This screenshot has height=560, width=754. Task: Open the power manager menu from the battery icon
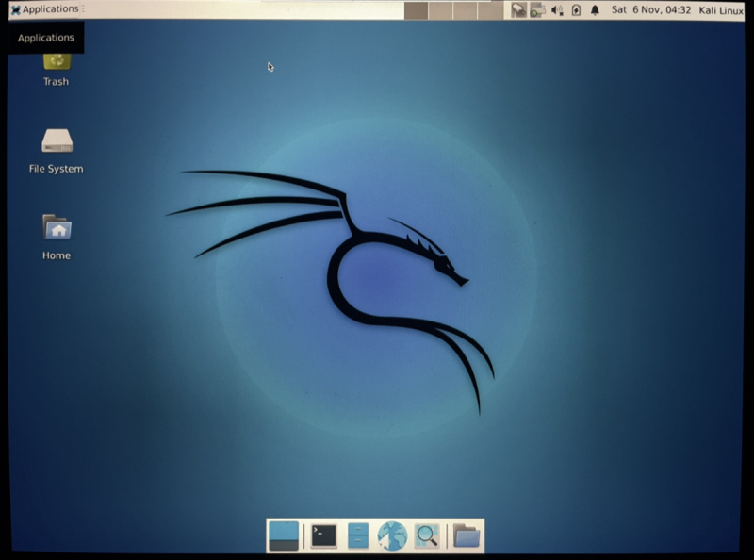(576, 9)
